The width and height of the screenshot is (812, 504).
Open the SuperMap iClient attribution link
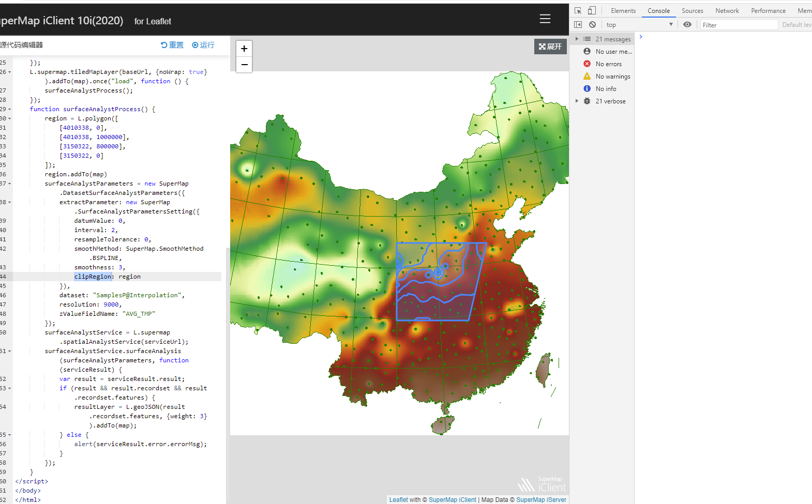pyautogui.click(x=453, y=499)
